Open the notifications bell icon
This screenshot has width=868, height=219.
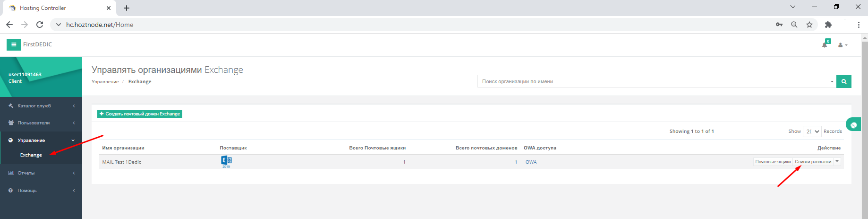click(825, 44)
